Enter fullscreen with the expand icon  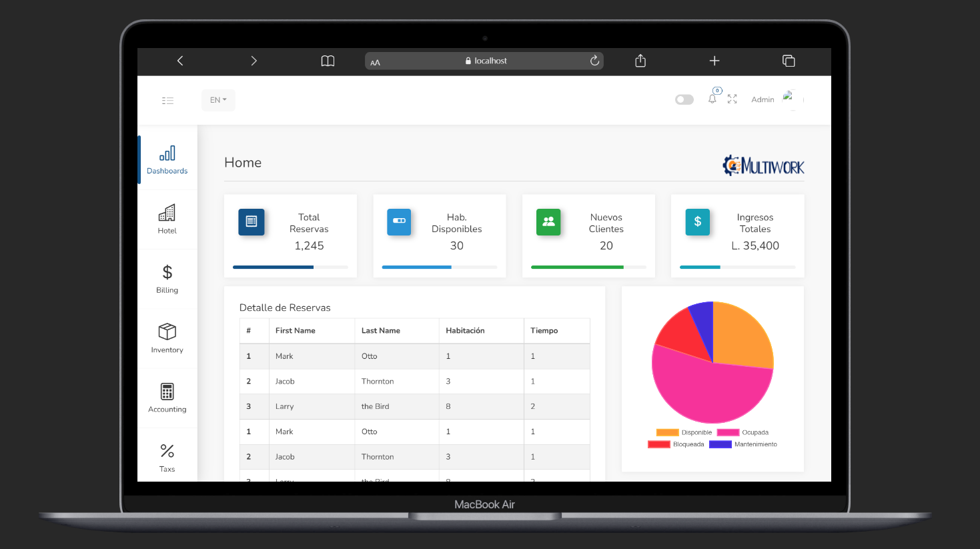(x=732, y=99)
